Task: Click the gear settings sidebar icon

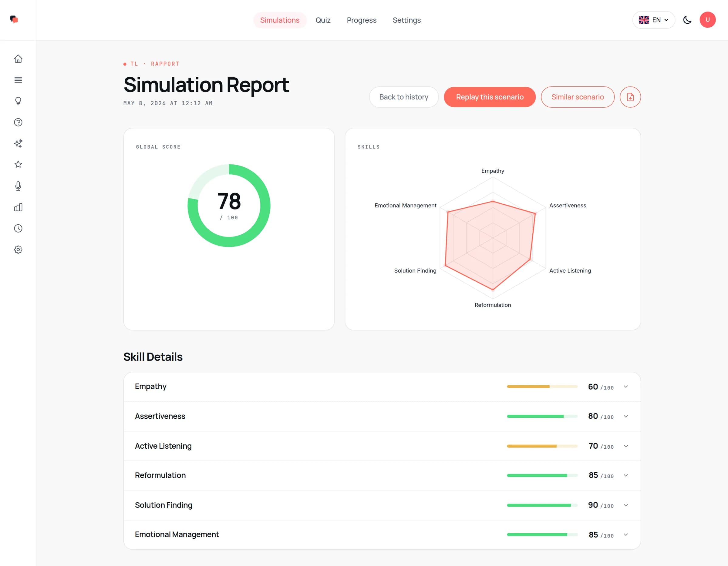Action: pos(18,250)
